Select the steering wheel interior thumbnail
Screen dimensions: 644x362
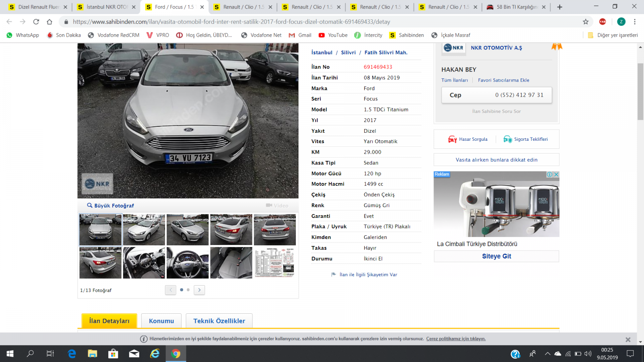coord(188,263)
